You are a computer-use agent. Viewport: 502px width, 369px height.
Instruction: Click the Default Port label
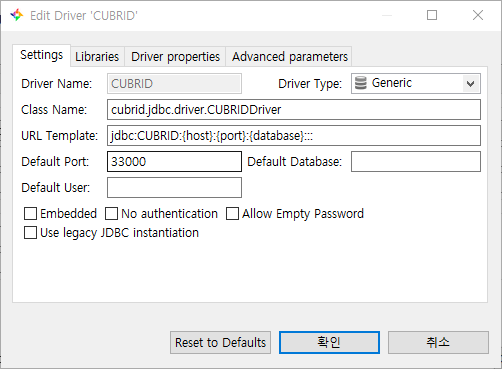55,162
